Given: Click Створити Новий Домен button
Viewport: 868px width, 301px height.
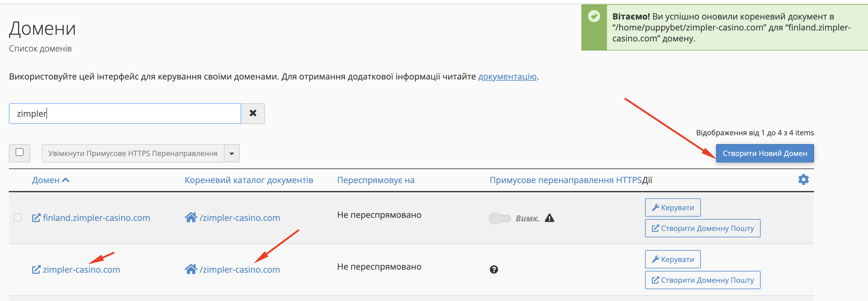Looking at the screenshot, I should click(x=765, y=153).
